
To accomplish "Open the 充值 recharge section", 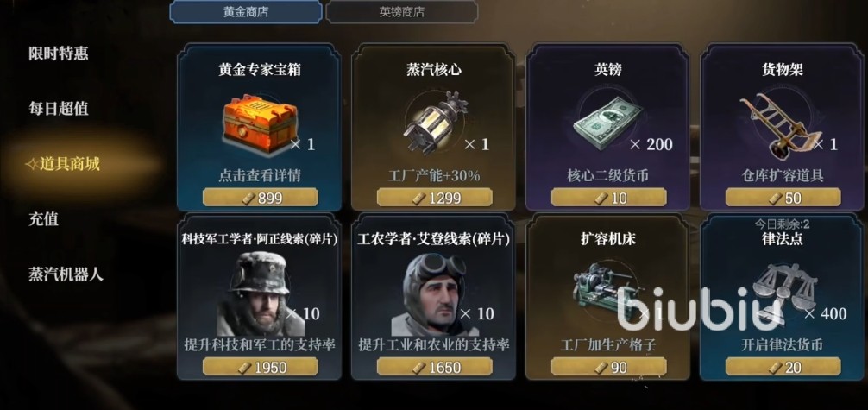I will click(44, 219).
